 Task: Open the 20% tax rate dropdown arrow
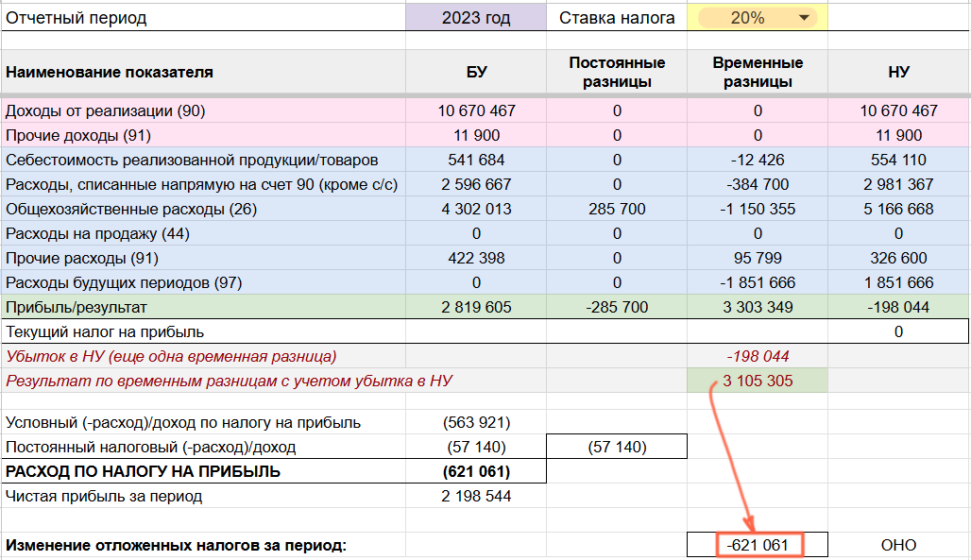point(804,17)
